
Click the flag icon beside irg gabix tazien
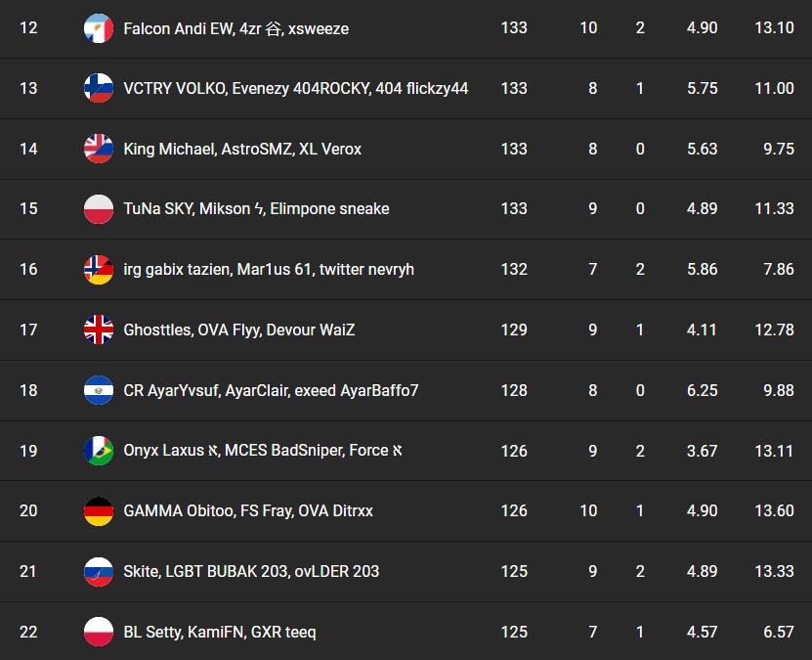pos(99,269)
